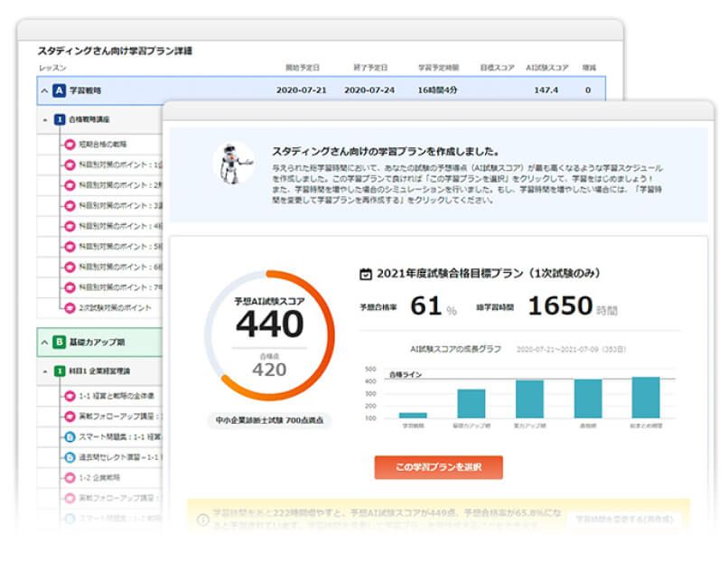
Task: Collapse the 学習戦略 section chevron
Action: click(43, 90)
